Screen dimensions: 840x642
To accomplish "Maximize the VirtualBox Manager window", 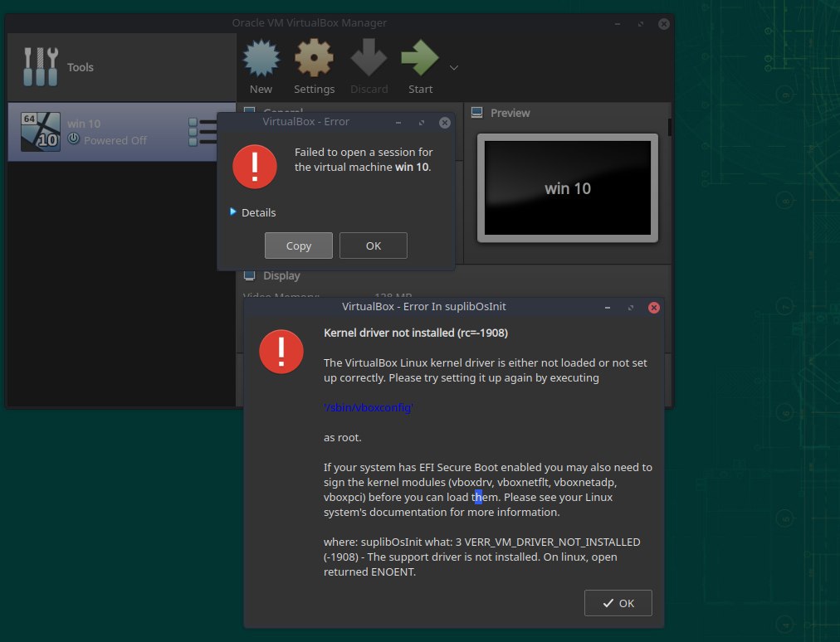I will 641,24.
